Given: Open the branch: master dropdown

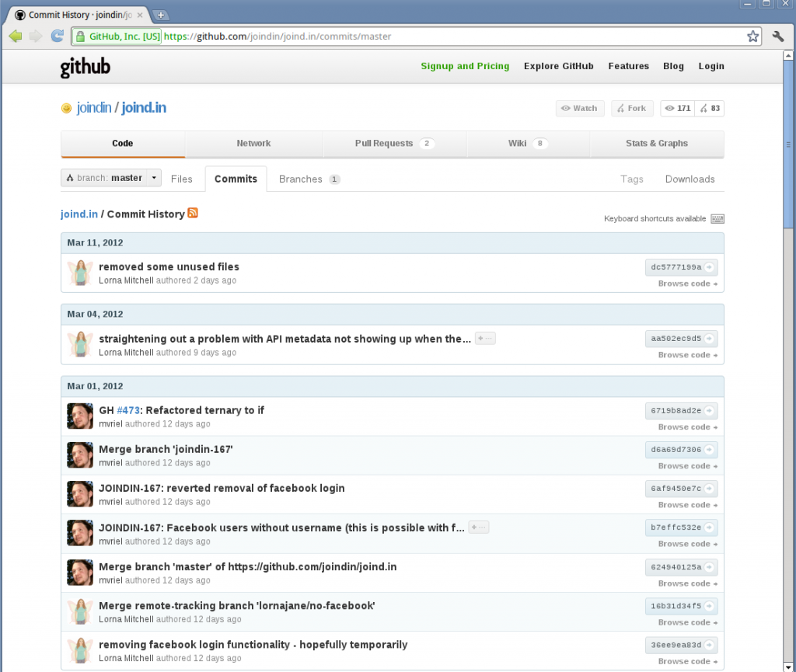Looking at the screenshot, I should (x=110, y=178).
